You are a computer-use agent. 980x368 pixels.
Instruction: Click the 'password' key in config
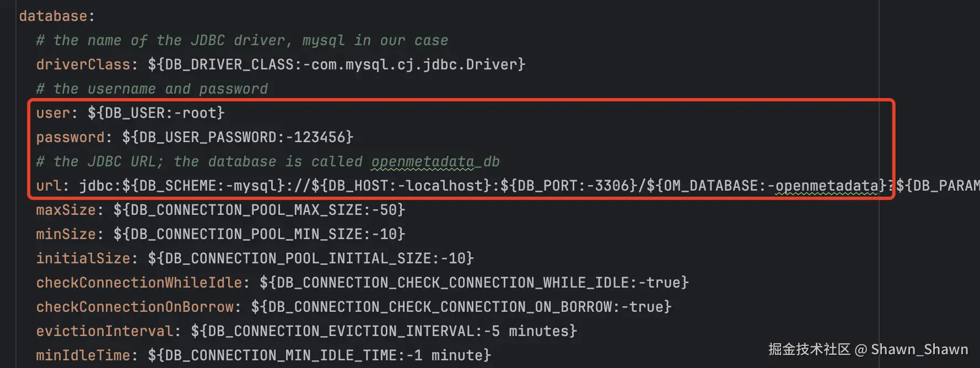(70, 137)
